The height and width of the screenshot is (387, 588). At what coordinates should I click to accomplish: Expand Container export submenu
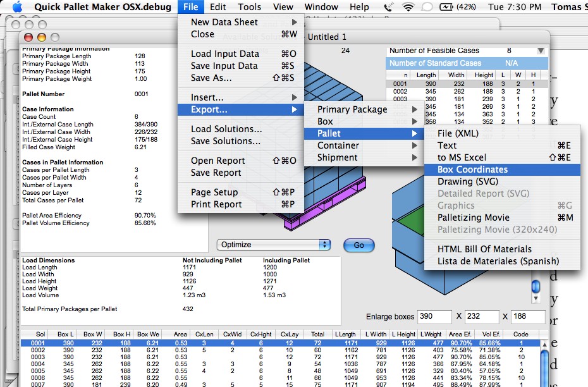click(364, 145)
